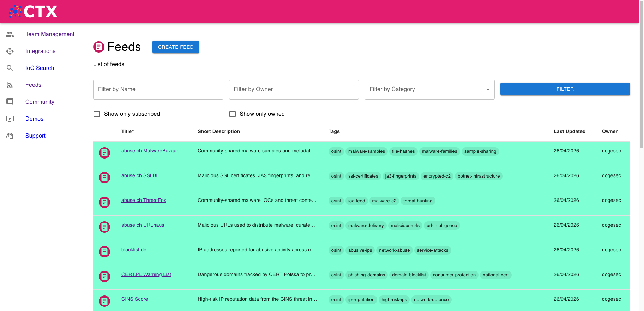The width and height of the screenshot is (644, 311).
Task: Open Team Management in sidebar
Action: [x=50, y=34]
